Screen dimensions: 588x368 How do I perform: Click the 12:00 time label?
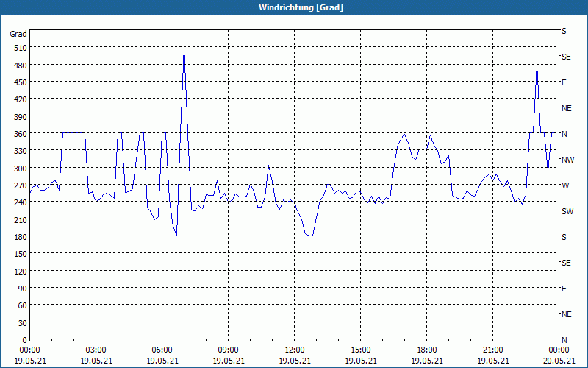(x=295, y=350)
